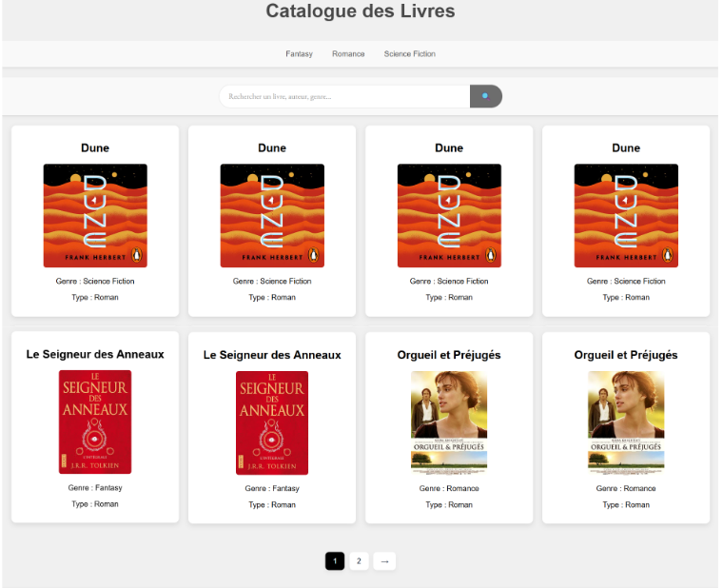Click the magnifier search button
Viewport: 723px width, 588px height.
[x=485, y=96]
